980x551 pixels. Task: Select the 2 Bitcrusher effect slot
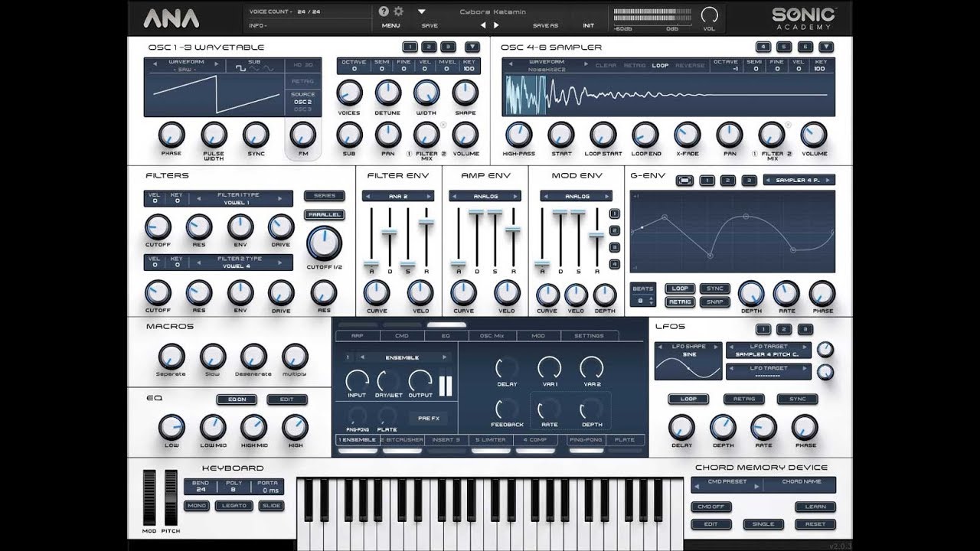(x=403, y=440)
